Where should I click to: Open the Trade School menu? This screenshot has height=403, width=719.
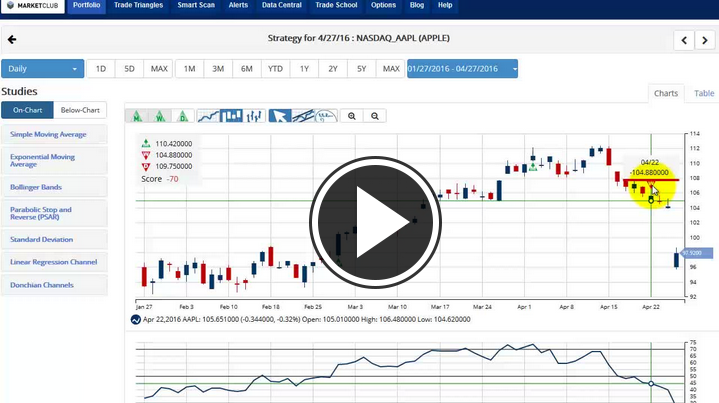click(336, 6)
